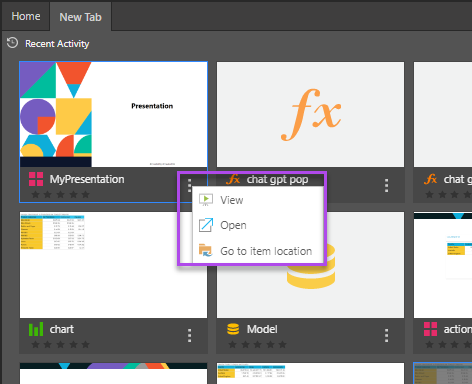Select the New Tab tab

click(x=80, y=17)
